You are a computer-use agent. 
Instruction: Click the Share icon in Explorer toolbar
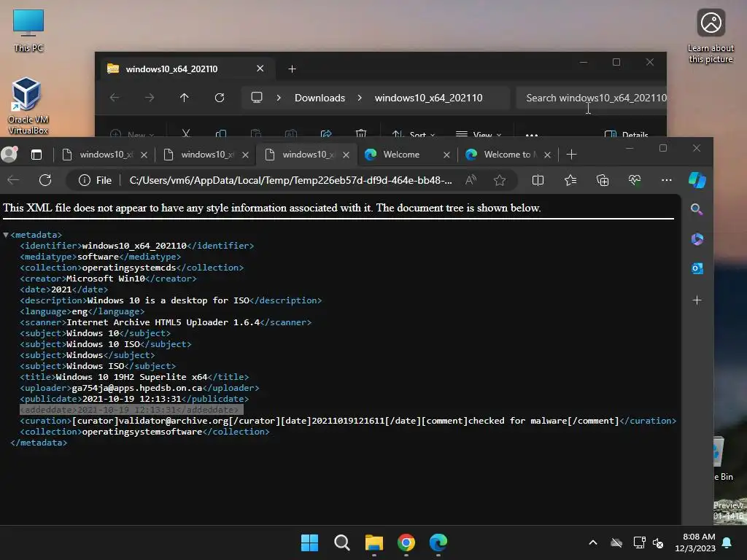point(326,133)
